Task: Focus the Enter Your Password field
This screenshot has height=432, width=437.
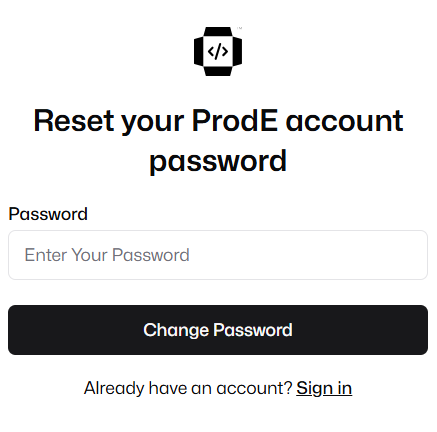Action: [218, 255]
